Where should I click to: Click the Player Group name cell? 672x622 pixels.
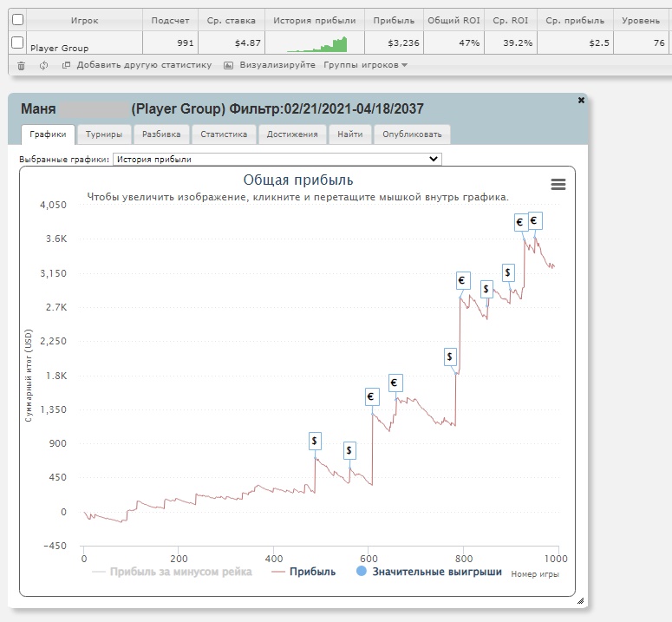tap(84, 43)
